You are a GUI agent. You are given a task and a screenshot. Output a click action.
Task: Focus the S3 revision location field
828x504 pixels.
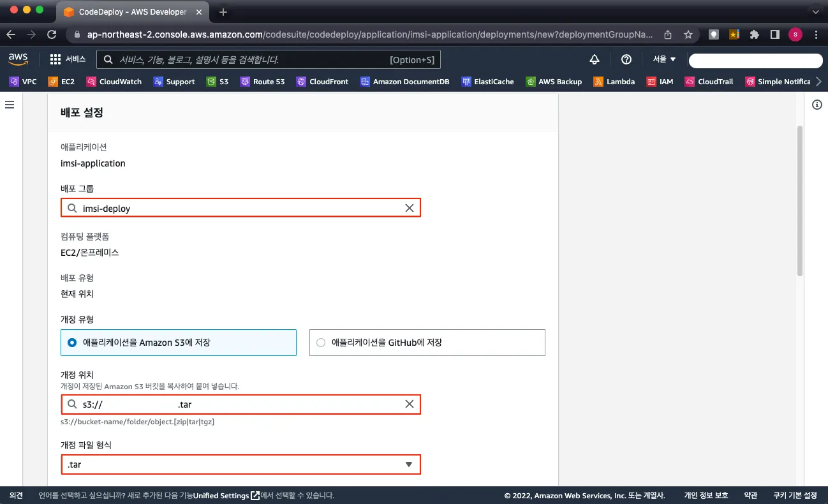tap(241, 404)
